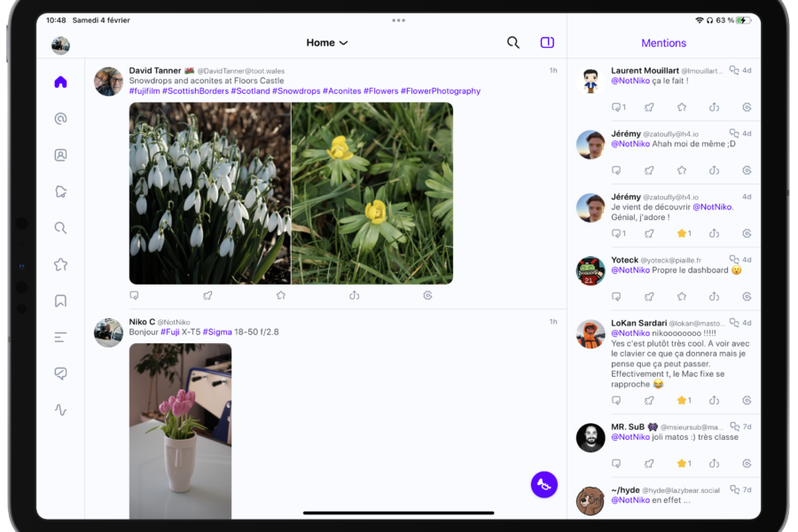Open the search icon in left sidebar

60,228
